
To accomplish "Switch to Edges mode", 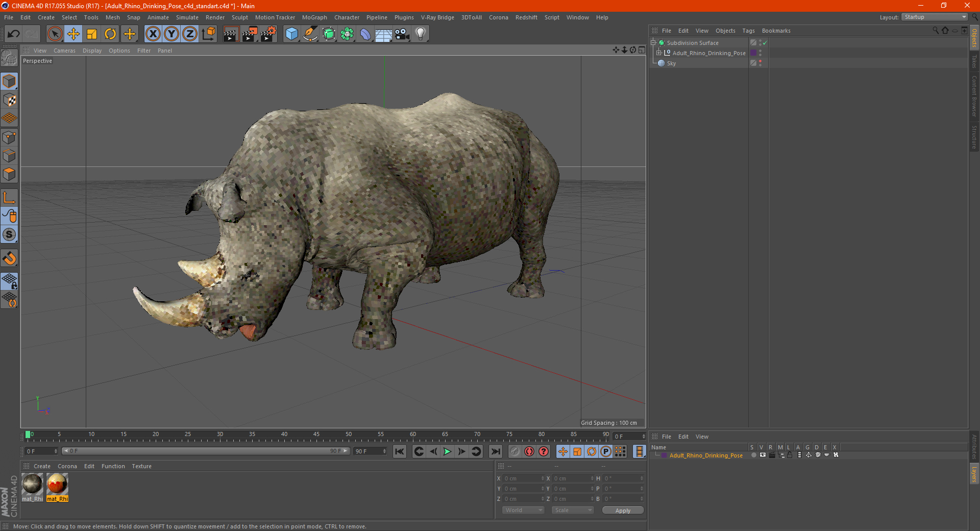I will (9, 156).
